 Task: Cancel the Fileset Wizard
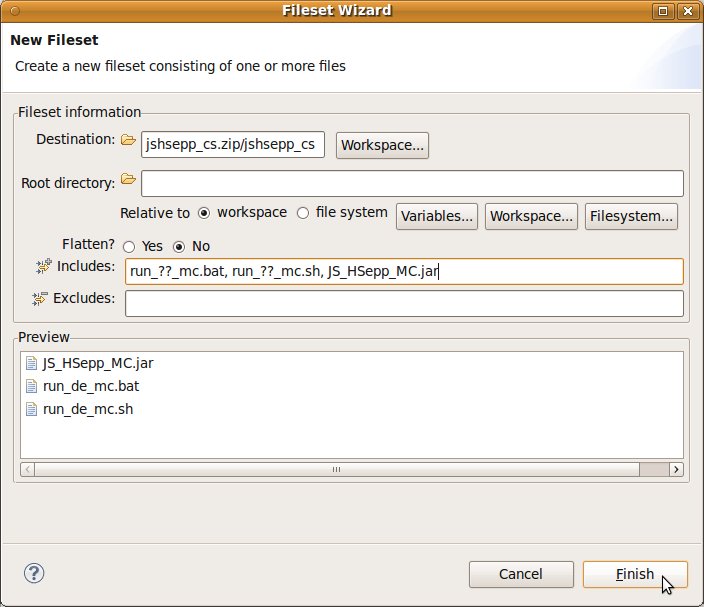click(x=520, y=574)
